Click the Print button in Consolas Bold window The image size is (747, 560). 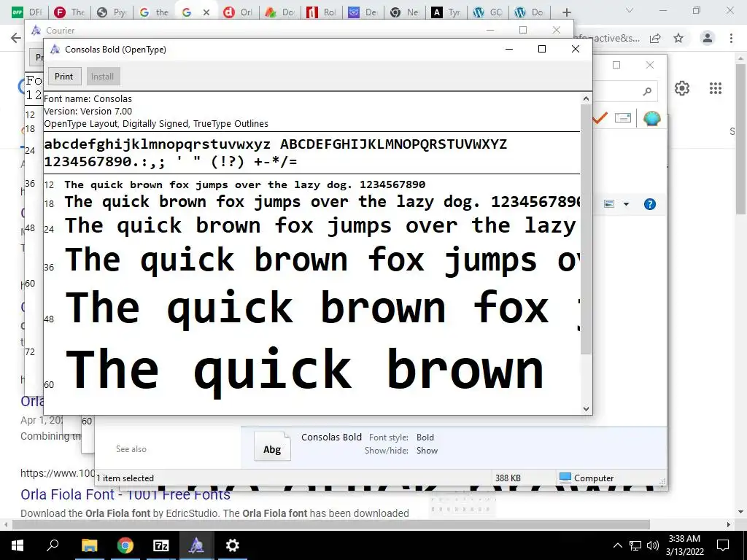coord(64,76)
